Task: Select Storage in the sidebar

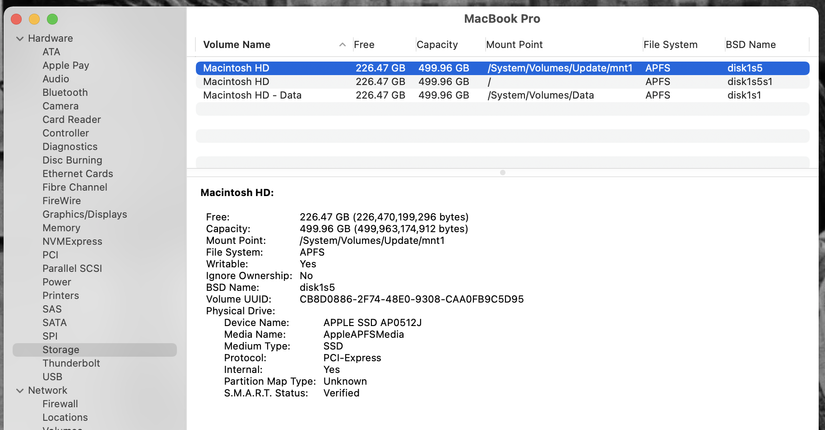Action: 95,350
